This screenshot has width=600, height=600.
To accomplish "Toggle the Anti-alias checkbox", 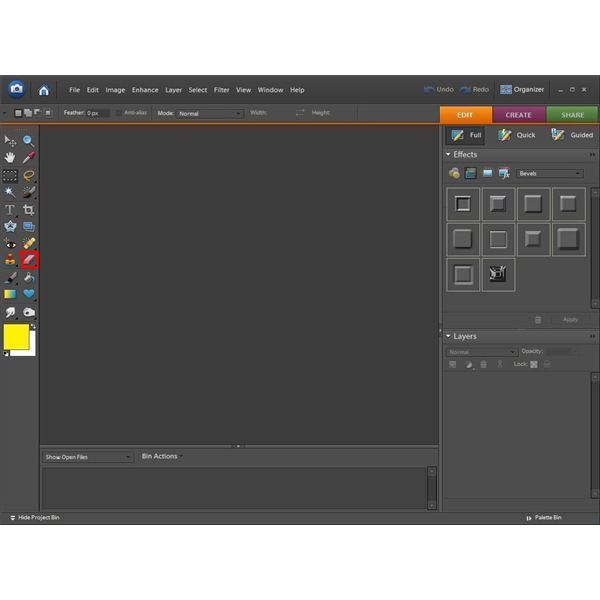I will [119, 113].
